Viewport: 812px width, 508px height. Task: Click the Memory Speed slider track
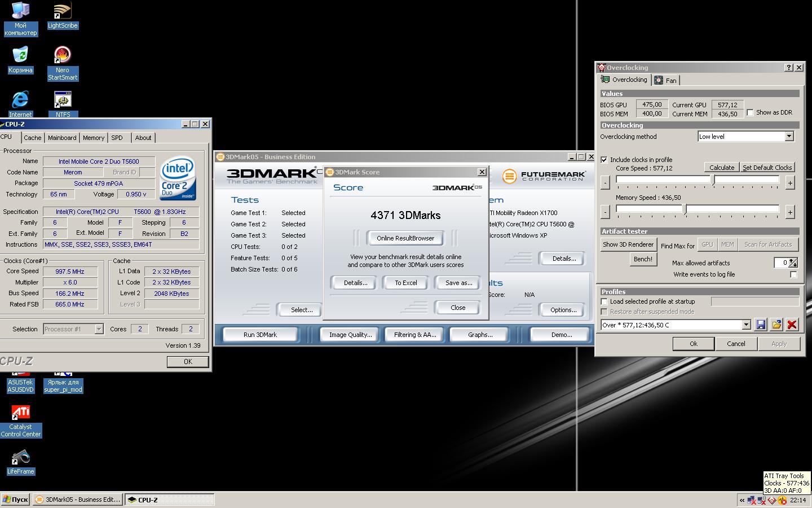coord(698,209)
